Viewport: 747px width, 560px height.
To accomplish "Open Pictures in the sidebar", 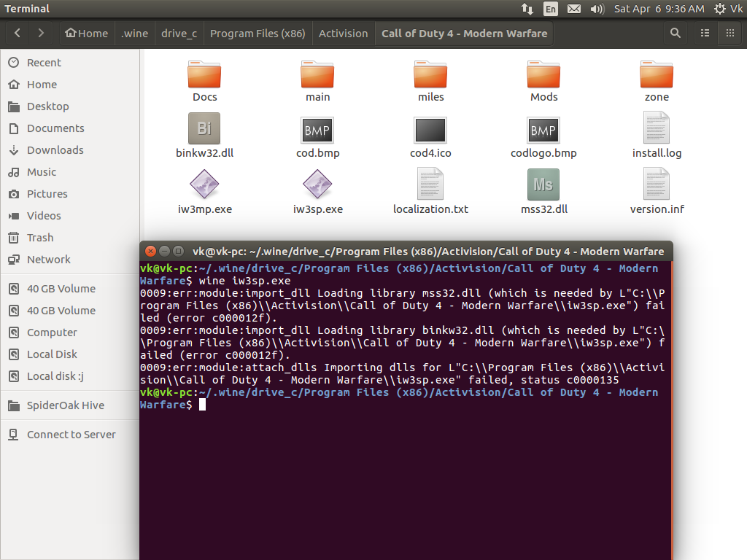I will 70,194.
